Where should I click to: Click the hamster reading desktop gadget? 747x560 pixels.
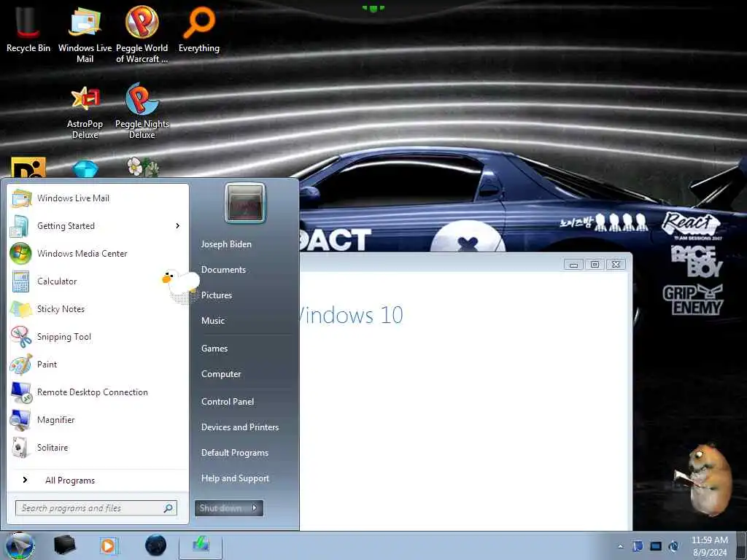[x=704, y=479]
